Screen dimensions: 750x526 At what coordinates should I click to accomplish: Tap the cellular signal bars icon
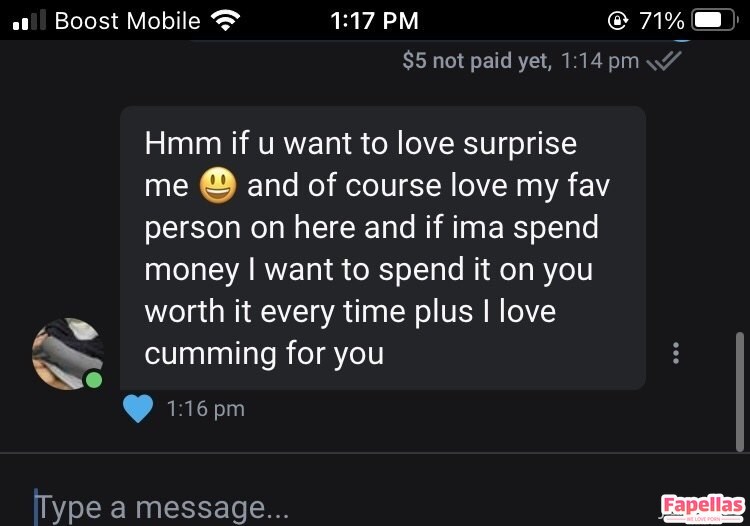29,20
